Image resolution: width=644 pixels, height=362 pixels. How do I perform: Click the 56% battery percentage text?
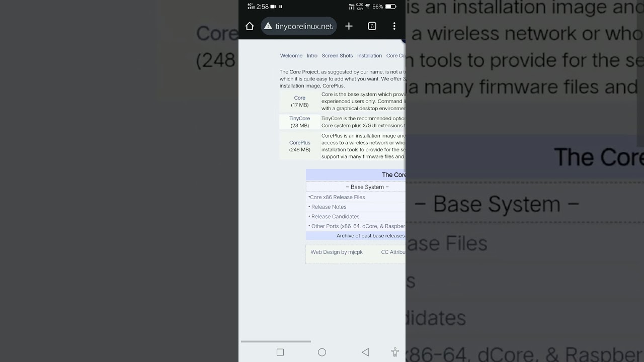pyautogui.click(x=378, y=7)
